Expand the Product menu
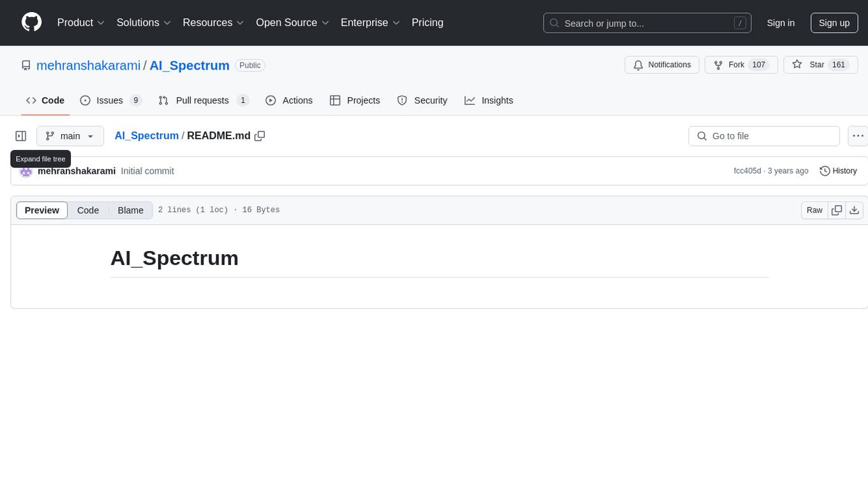Viewport: 868px width, 488px height. [x=81, y=22]
